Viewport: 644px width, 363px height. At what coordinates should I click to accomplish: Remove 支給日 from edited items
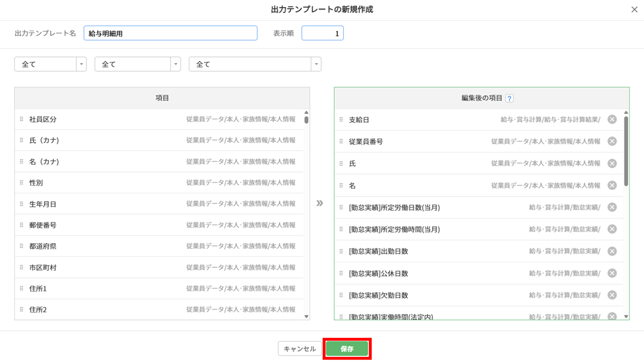click(612, 119)
